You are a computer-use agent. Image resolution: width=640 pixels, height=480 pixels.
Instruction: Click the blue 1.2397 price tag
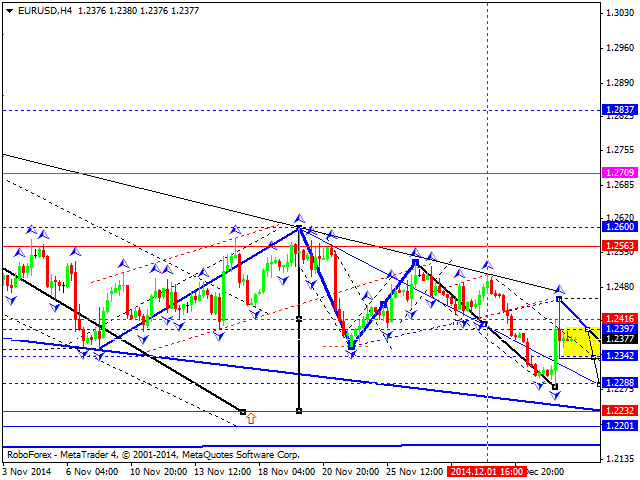click(x=617, y=328)
